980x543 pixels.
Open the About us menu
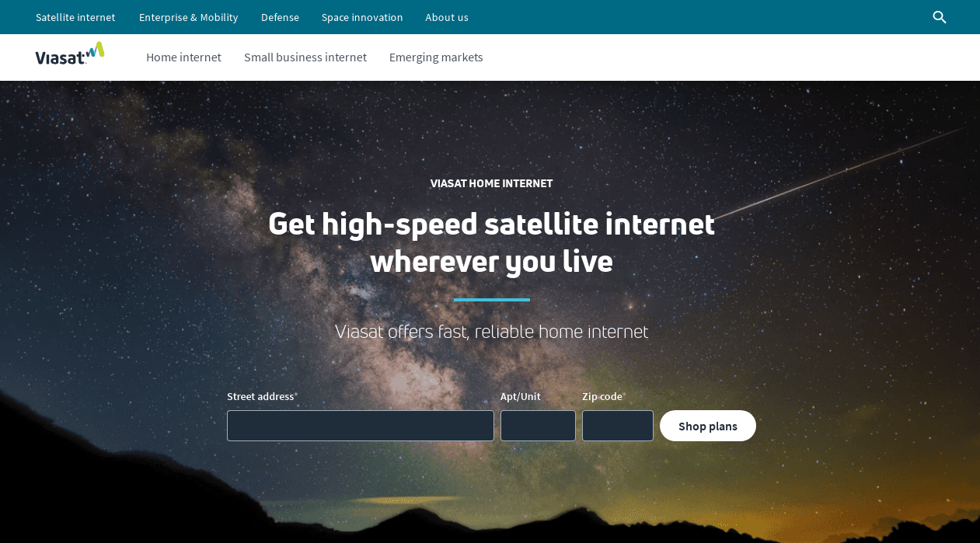click(447, 17)
